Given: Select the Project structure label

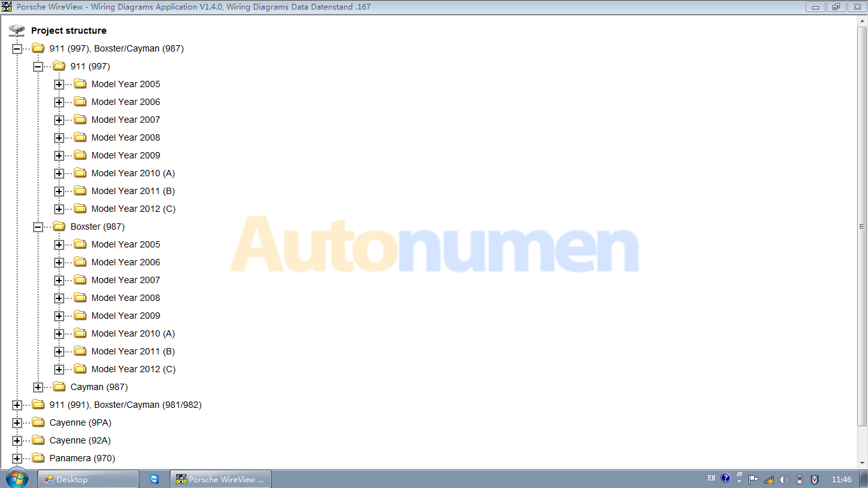Looking at the screenshot, I should (x=69, y=31).
